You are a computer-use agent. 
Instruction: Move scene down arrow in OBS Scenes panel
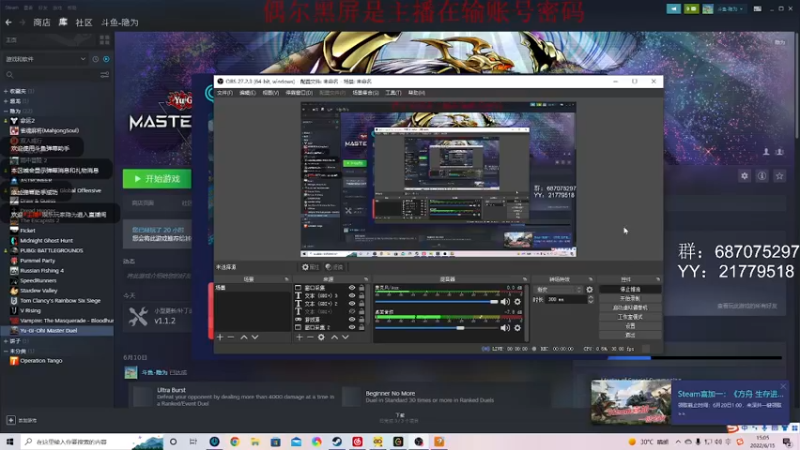[x=255, y=337]
